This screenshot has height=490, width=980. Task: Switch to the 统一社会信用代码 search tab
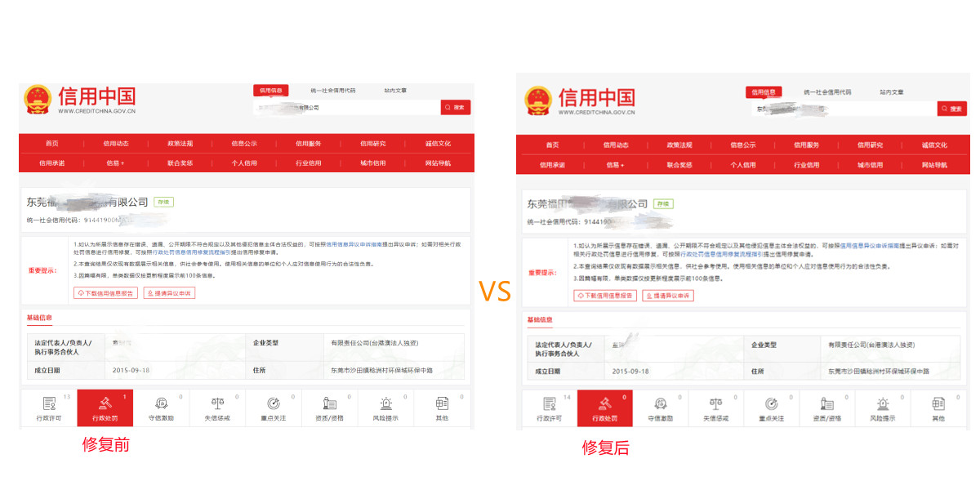332,91
